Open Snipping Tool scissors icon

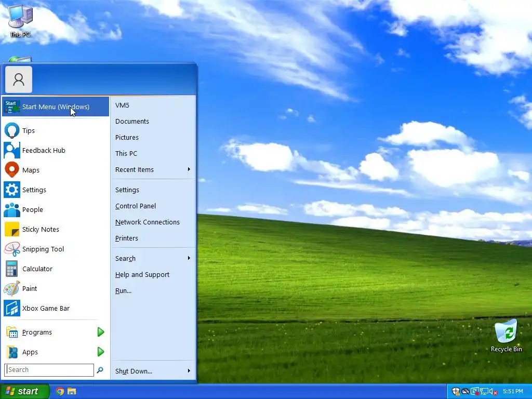click(x=11, y=249)
